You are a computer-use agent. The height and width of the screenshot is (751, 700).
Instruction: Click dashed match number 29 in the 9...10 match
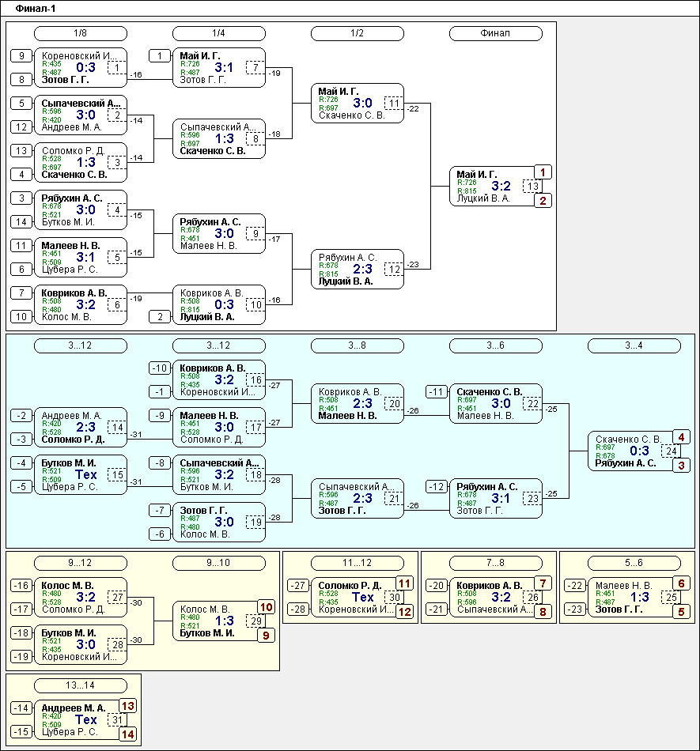(255, 621)
